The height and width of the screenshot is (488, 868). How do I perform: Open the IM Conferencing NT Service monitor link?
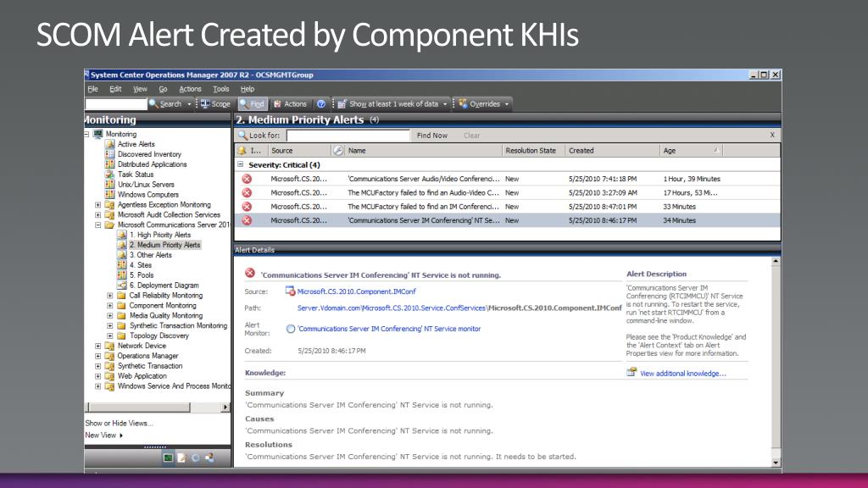coord(389,329)
